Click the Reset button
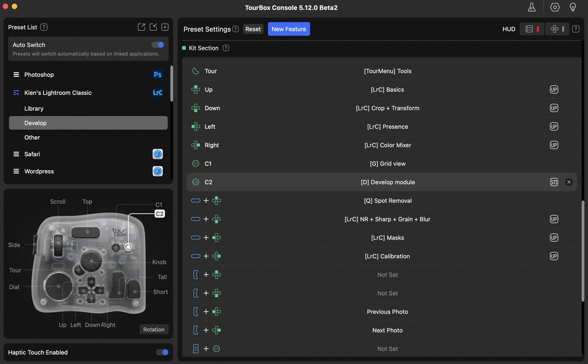Viewport: 588px width, 364px height. pos(253,29)
